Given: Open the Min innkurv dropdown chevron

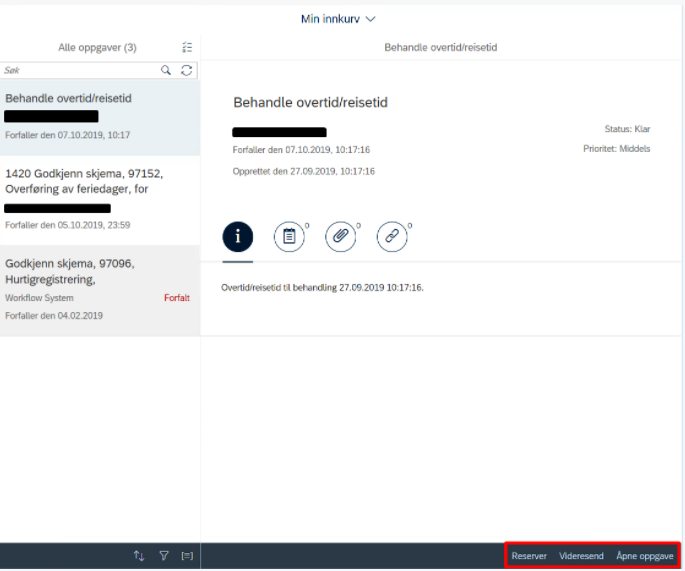Looking at the screenshot, I should [x=370, y=19].
